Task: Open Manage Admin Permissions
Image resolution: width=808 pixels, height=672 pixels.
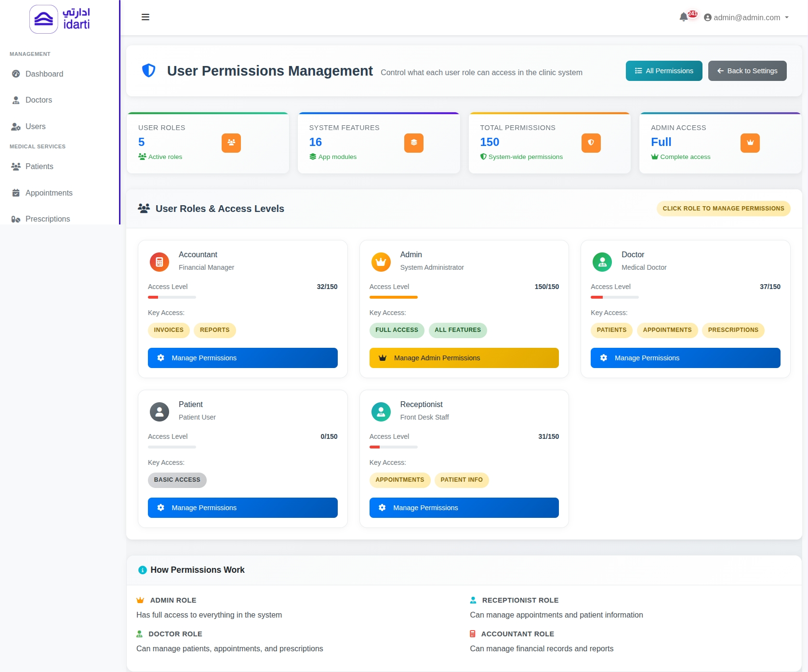Action: (x=464, y=358)
